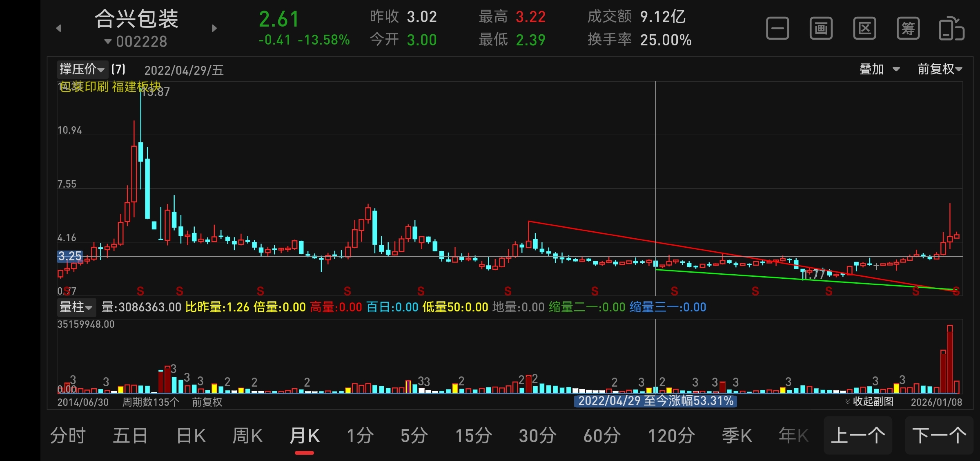Switch to the 周K tab
This screenshot has width=980, height=461.
click(247, 436)
